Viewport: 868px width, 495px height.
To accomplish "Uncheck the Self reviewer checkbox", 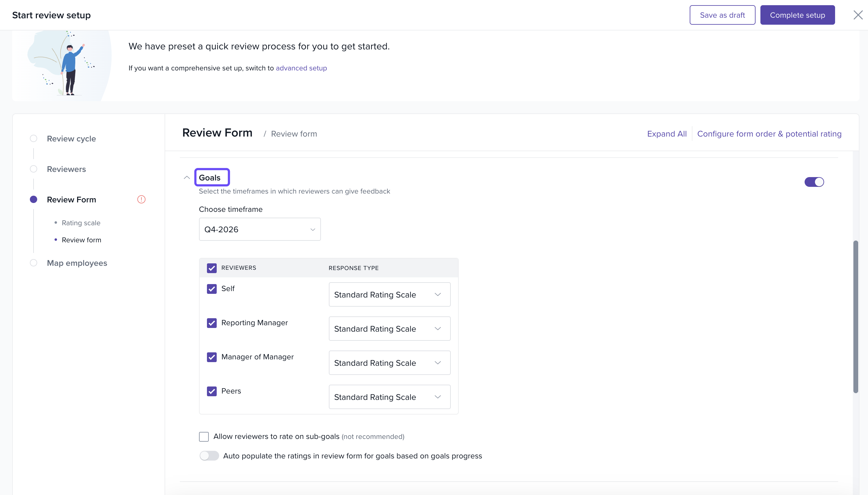I will 212,289.
